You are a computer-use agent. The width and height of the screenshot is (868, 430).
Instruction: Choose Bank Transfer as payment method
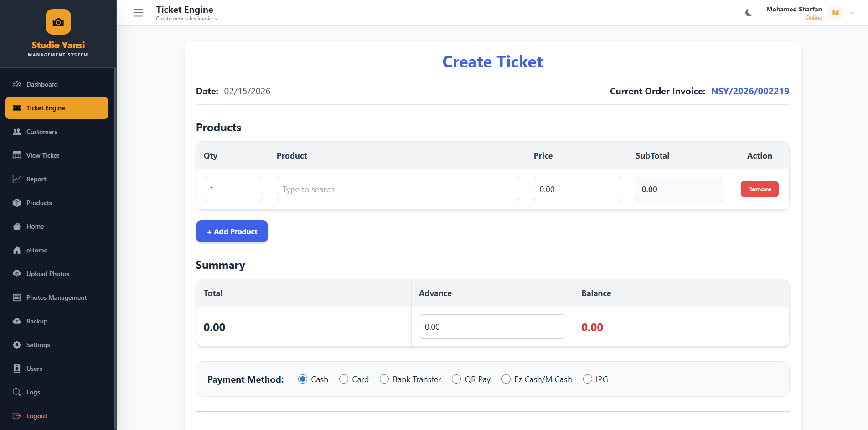pos(384,379)
